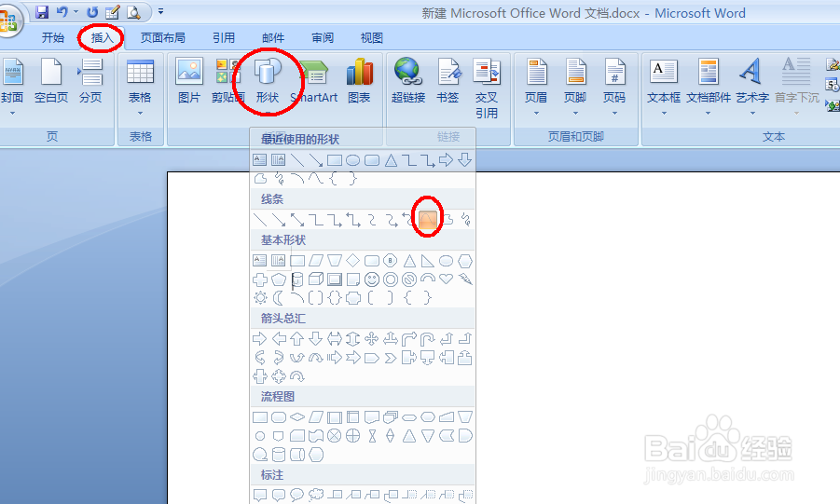Click the 形状 shapes button

(x=268, y=80)
